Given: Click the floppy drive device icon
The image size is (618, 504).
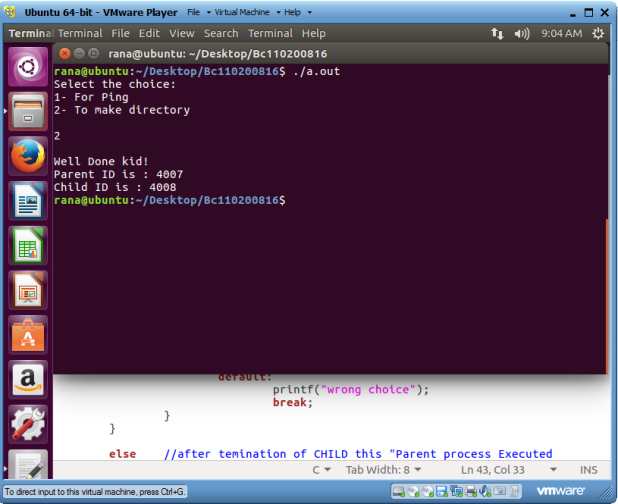Looking at the screenshot, I should tap(442, 491).
